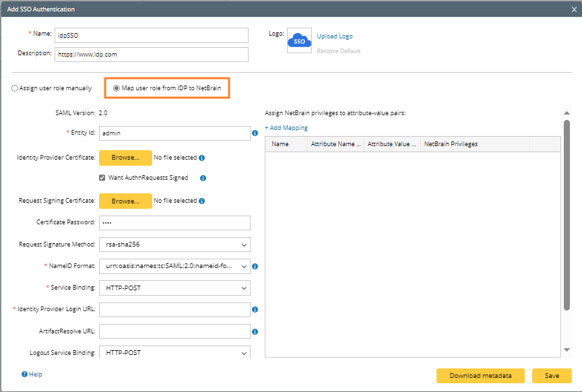Click info icon next to Want AuthnRequests Signed
This screenshot has width=582, height=392.
(x=203, y=178)
